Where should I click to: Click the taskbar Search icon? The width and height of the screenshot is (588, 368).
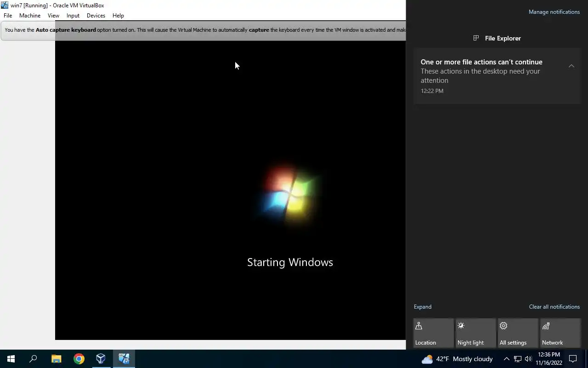[33, 359]
